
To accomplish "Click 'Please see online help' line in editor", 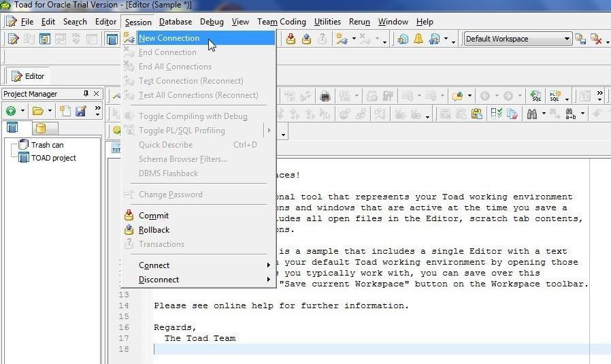I will (x=281, y=305).
